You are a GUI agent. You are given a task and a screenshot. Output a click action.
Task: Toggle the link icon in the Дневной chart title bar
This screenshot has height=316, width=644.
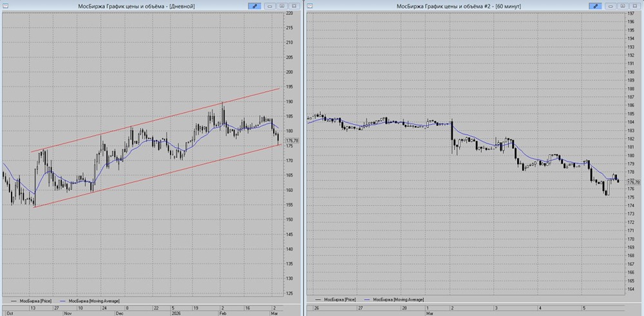tap(254, 6)
